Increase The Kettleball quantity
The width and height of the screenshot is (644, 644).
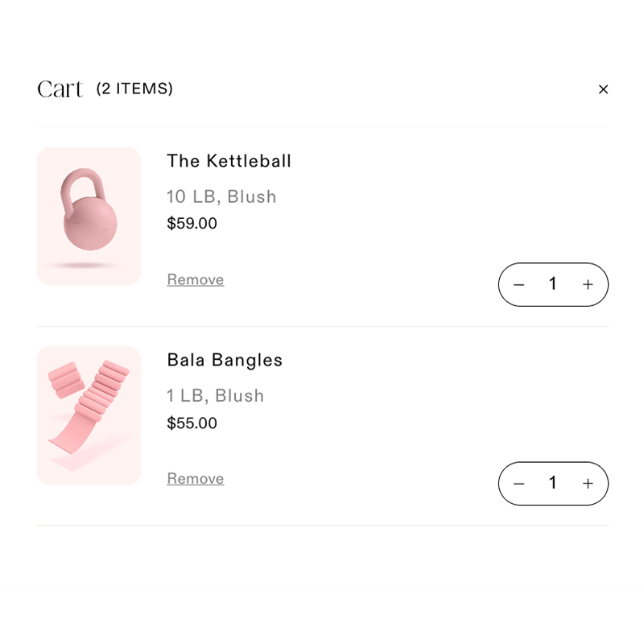click(x=588, y=285)
